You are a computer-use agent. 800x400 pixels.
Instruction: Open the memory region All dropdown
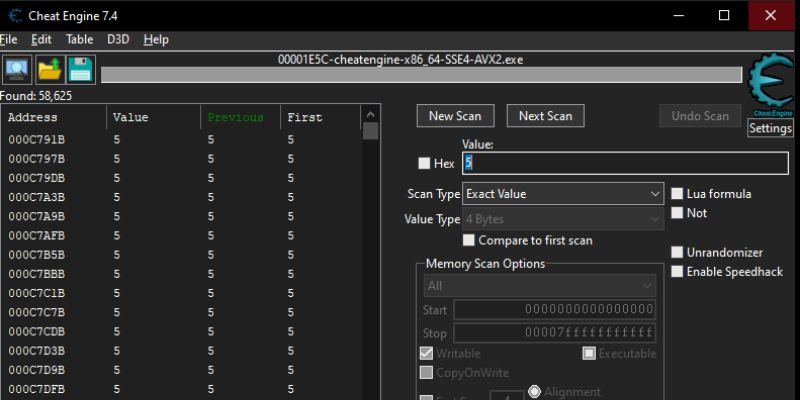point(539,286)
